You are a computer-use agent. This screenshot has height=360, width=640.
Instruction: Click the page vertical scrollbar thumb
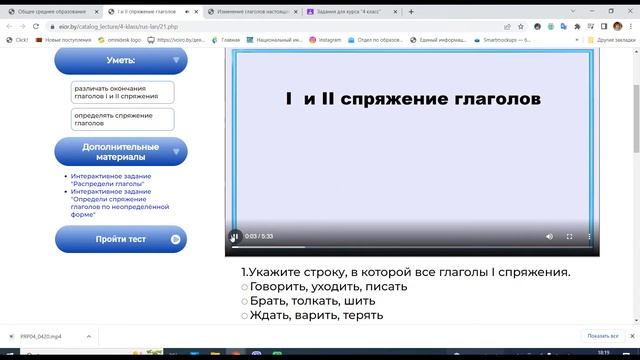[x=636, y=118]
